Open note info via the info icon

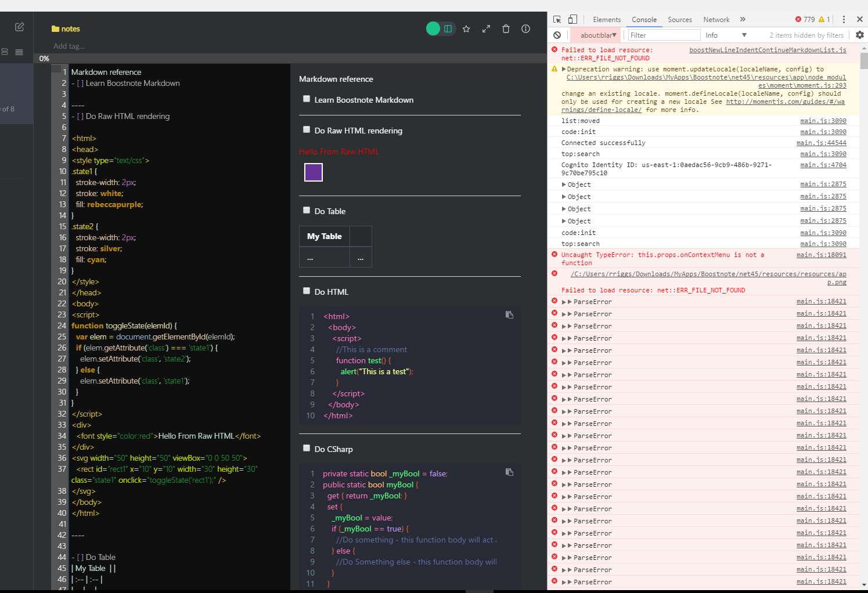click(x=525, y=28)
